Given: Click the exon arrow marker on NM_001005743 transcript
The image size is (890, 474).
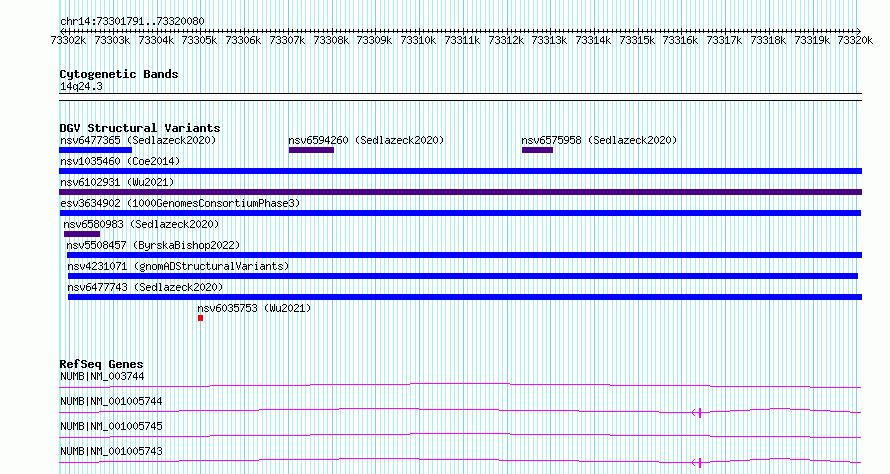Looking at the screenshot, I should point(697,463).
